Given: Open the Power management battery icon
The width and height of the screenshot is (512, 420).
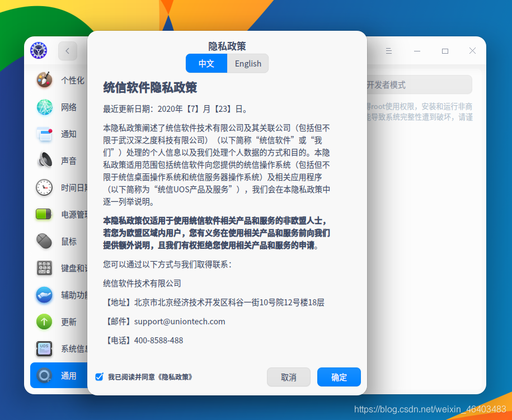Looking at the screenshot, I should [44, 214].
